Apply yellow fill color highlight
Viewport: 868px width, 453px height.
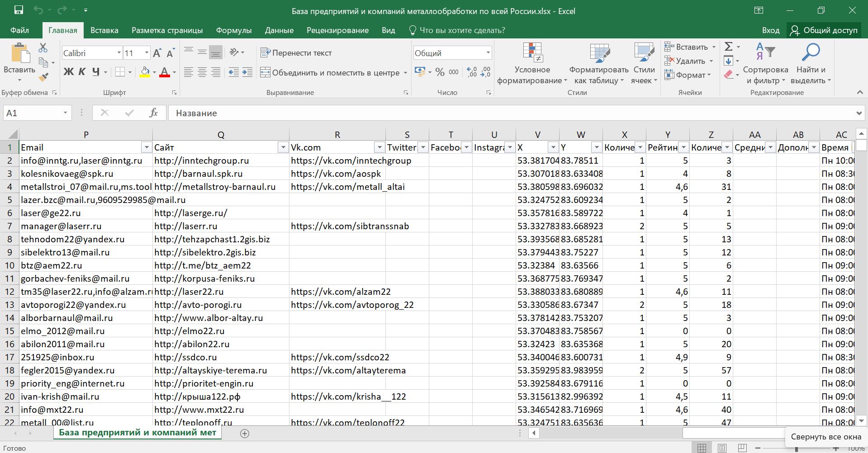click(x=145, y=72)
